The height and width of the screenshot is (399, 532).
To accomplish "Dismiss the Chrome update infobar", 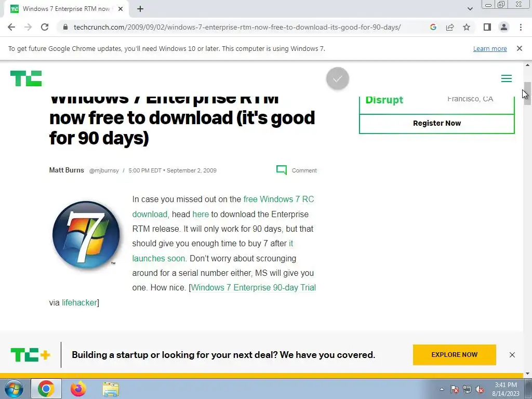I will (520, 48).
